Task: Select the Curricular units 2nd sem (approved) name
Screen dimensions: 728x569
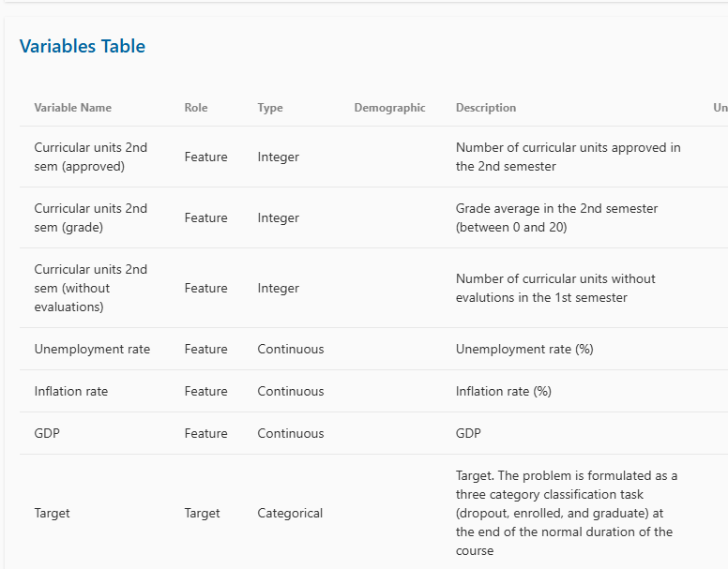Action: pyautogui.click(x=91, y=157)
